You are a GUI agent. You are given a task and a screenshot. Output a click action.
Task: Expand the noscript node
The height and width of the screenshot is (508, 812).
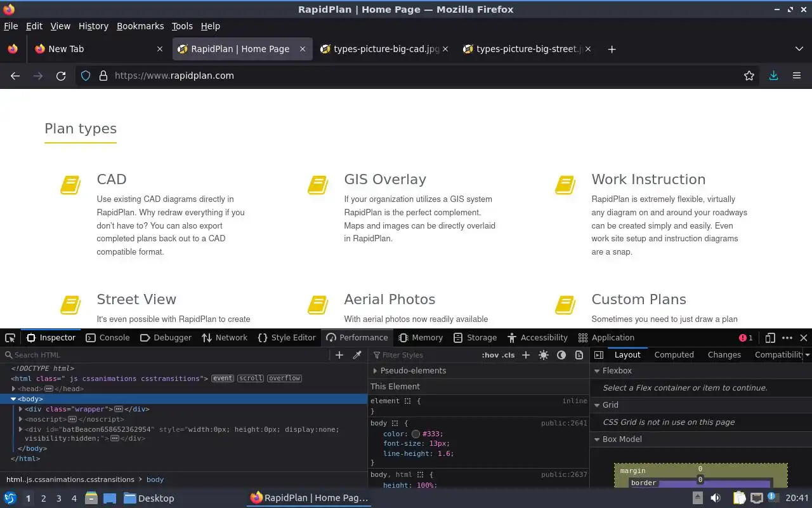click(x=21, y=419)
